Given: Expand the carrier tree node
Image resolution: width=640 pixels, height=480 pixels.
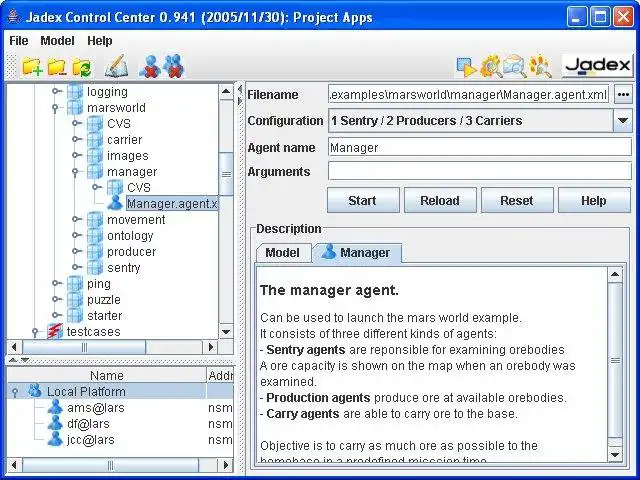Looking at the screenshot, I should tap(77, 139).
